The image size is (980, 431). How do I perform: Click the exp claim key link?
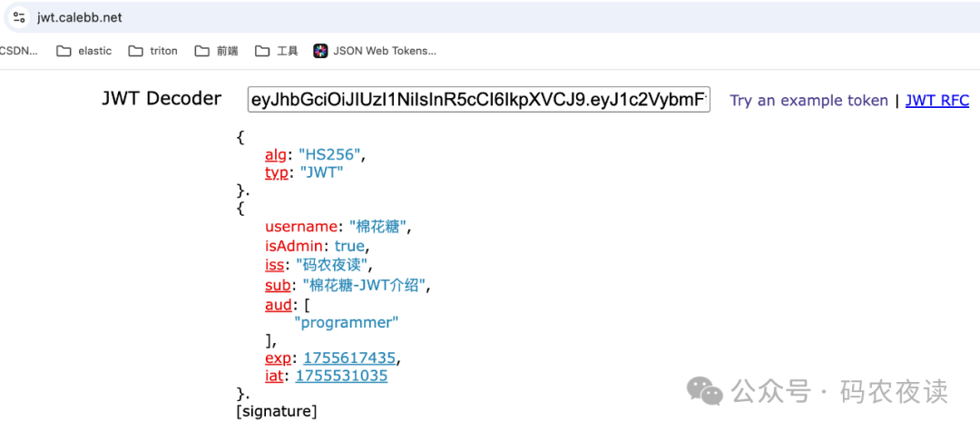(279, 358)
